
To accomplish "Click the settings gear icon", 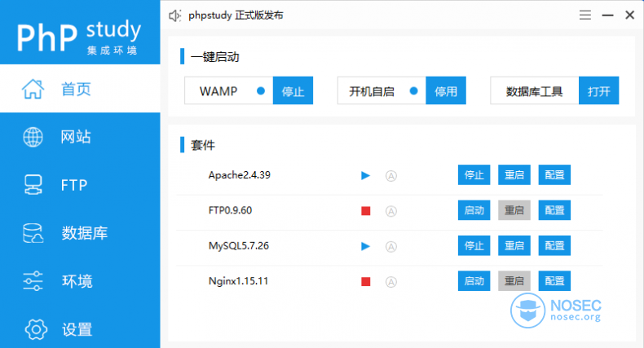I will [36, 328].
